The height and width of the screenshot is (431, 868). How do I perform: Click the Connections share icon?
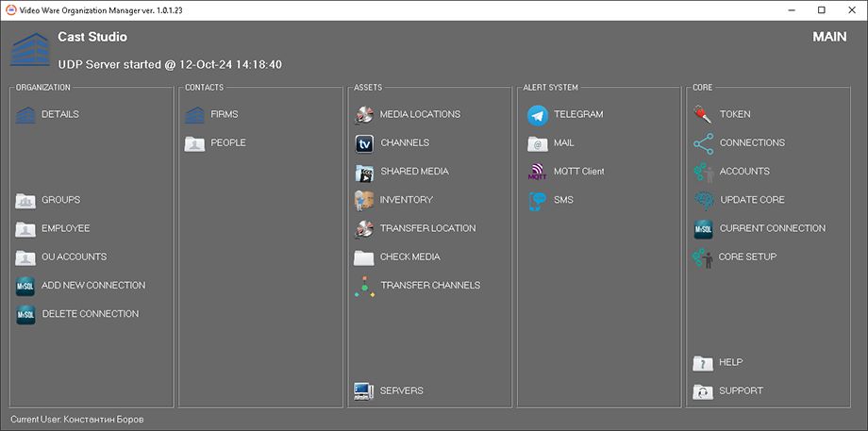pyautogui.click(x=703, y=144)
